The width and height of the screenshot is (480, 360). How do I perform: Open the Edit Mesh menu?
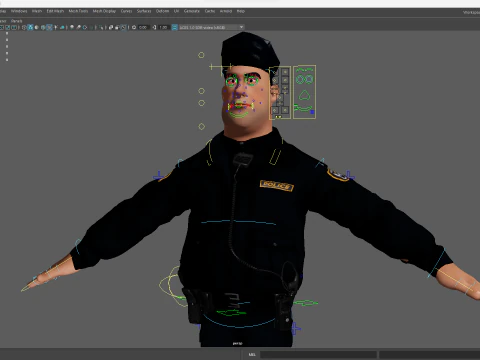55,11
